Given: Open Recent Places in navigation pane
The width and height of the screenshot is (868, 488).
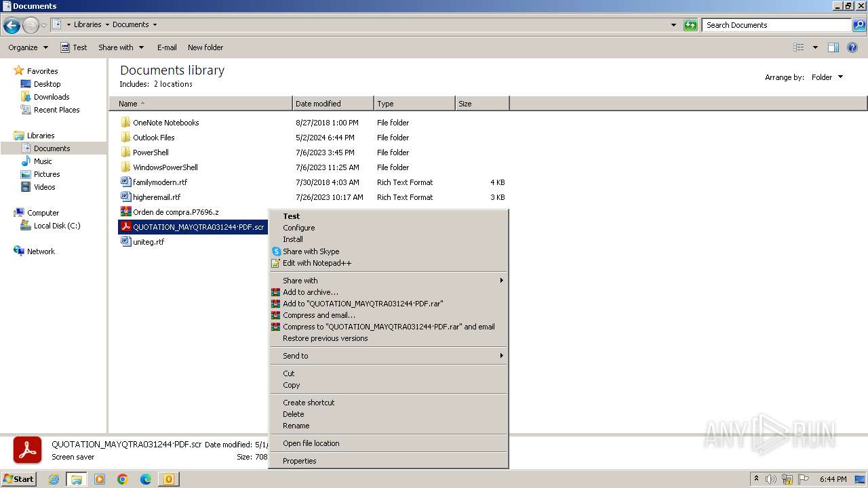Looking at the screenshot, I should click(x=56, y=110).
